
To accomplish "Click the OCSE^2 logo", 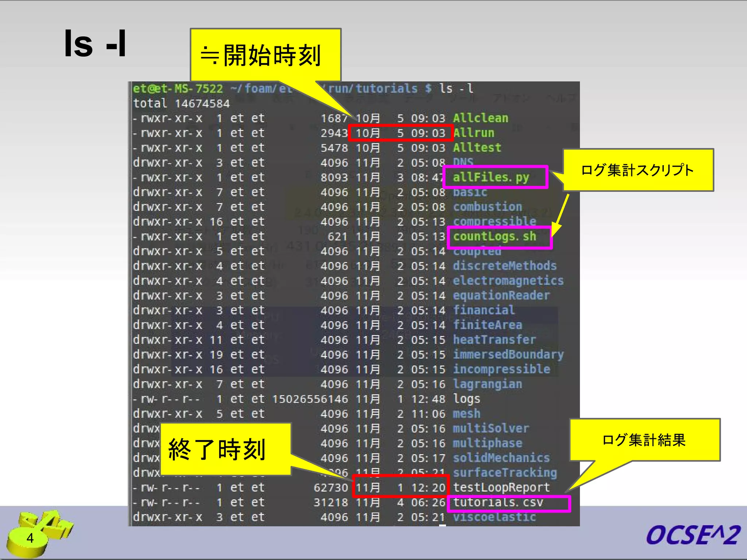I will (x=693, y=536).
